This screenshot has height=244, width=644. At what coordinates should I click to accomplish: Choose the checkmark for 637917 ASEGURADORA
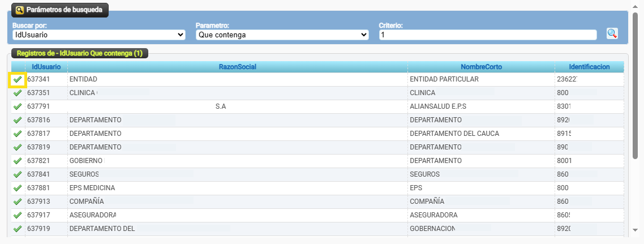pos(18,215)
